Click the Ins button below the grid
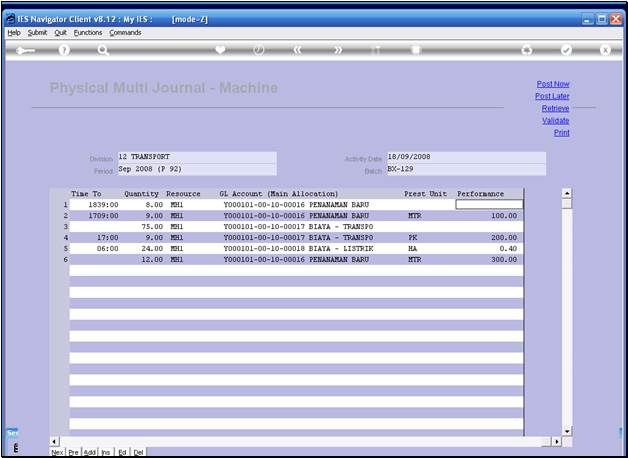 [106, 452]
